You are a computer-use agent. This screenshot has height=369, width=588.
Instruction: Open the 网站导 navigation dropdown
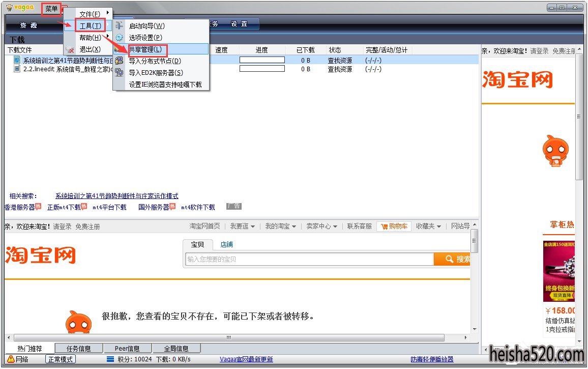click(460, 226)
